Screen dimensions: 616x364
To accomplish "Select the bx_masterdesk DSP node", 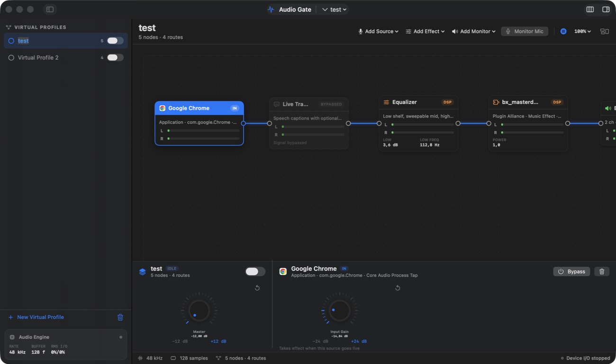I will click(x=528, y=123).
